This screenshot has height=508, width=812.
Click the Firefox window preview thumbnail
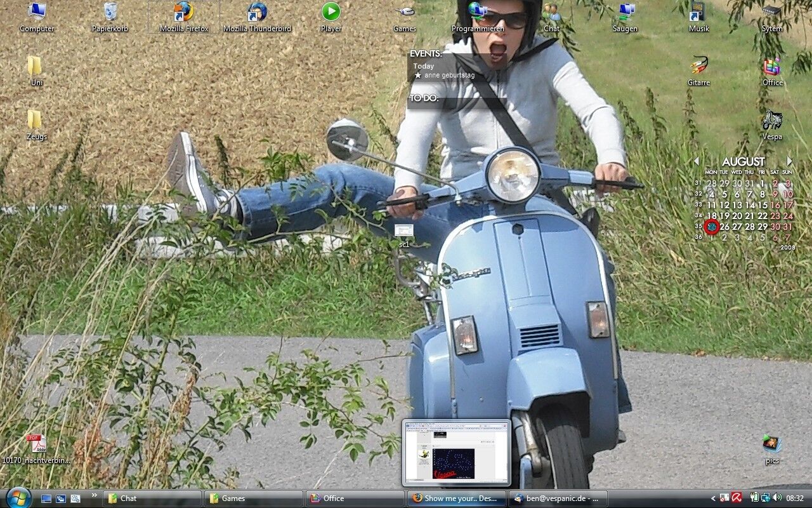pos(456,453)
